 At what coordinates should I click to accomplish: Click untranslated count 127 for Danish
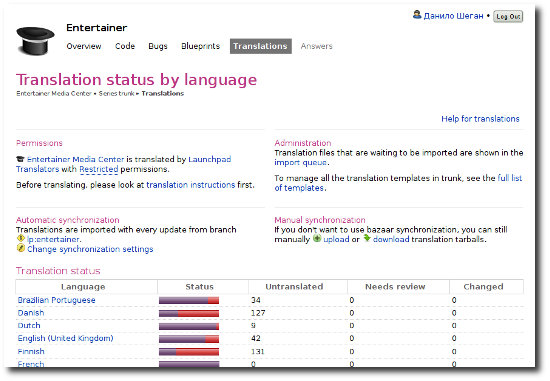258,313
